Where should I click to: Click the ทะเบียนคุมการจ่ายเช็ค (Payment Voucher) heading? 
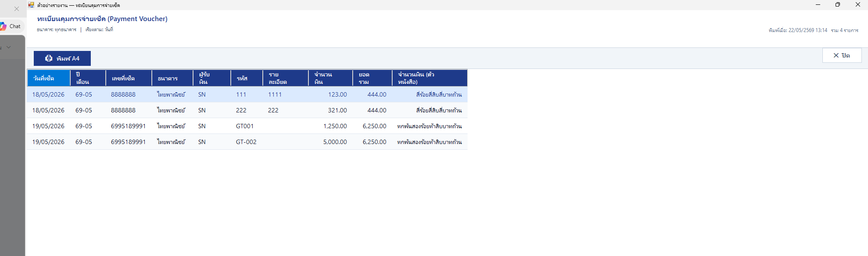point(102,19)
